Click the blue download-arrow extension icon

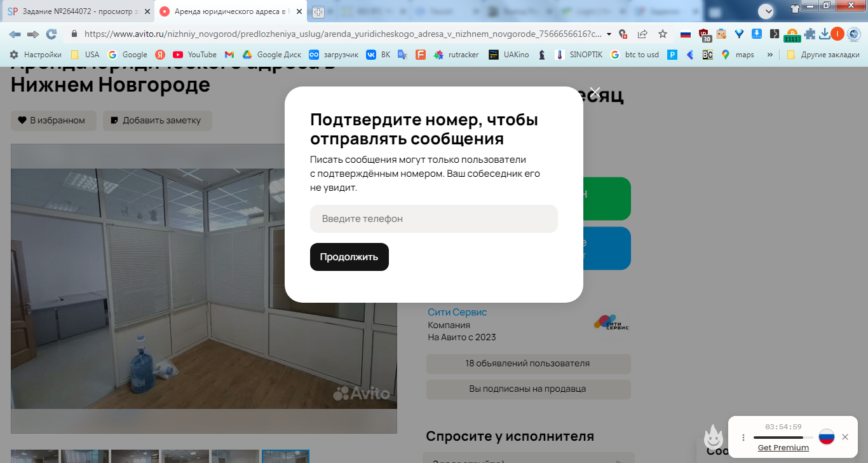(x=757, y=34)
